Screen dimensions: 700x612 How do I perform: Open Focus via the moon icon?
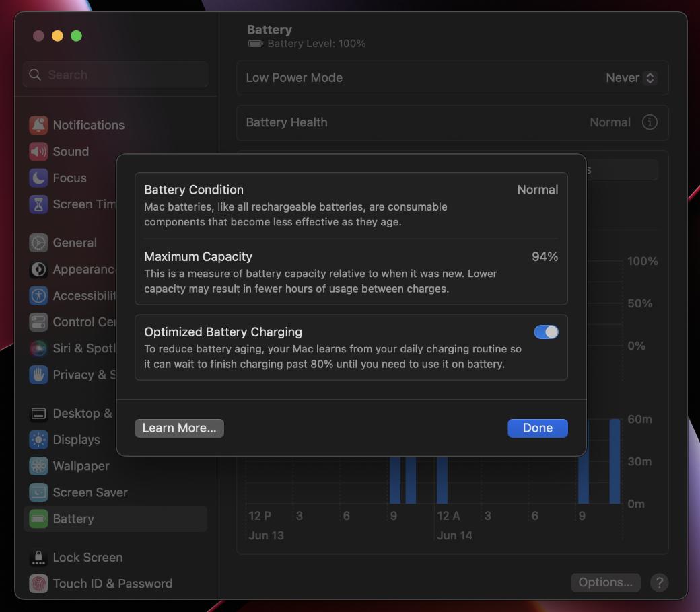tap(38, 178)
